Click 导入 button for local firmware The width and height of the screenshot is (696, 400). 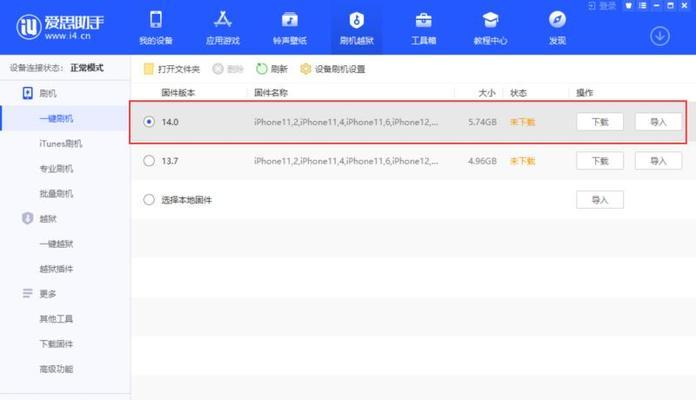tap(600, 200)
